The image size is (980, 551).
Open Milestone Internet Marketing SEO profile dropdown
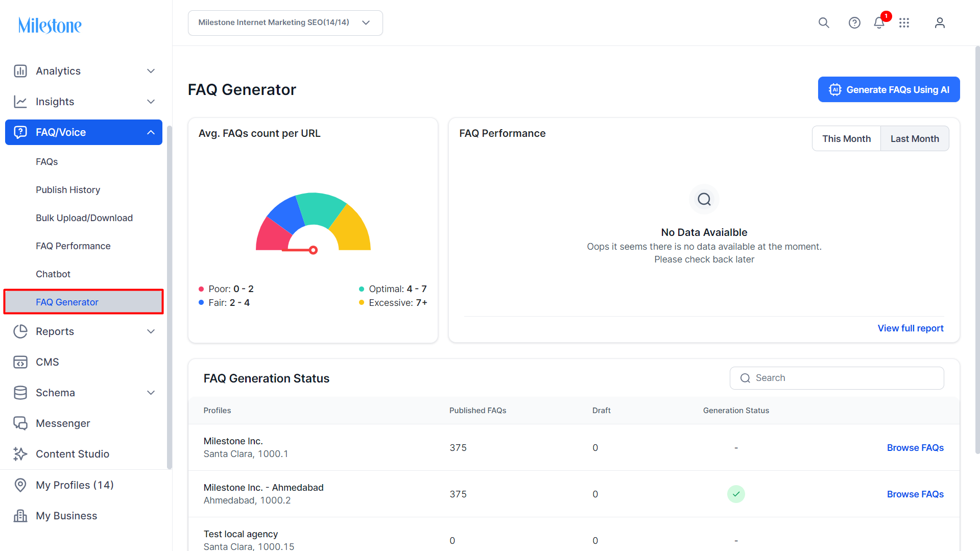pyautogui.click(x=285, y=23)
